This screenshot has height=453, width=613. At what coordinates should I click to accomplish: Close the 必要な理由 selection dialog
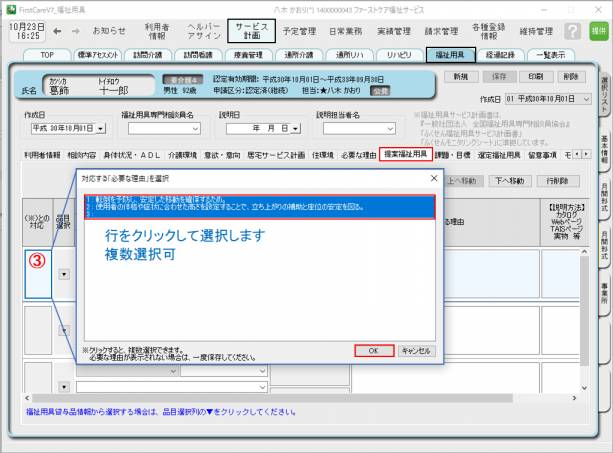coord(433,176)
